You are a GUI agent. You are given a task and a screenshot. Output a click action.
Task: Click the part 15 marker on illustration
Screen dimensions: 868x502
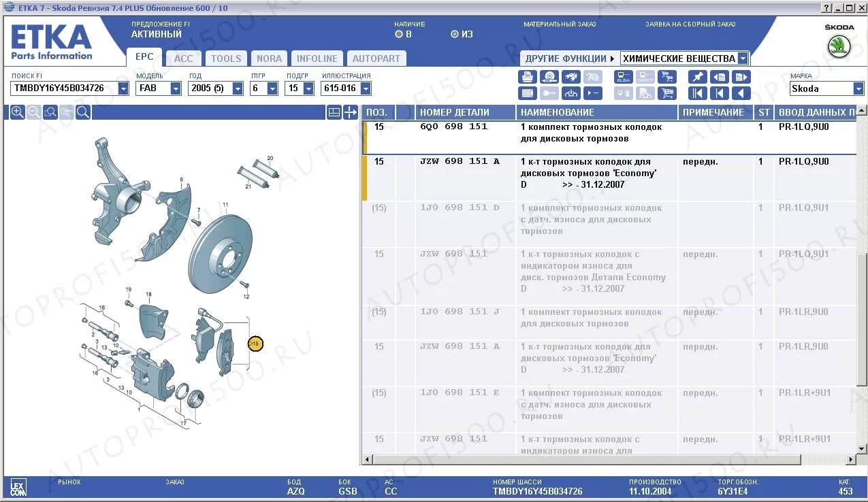coord(255,344)
